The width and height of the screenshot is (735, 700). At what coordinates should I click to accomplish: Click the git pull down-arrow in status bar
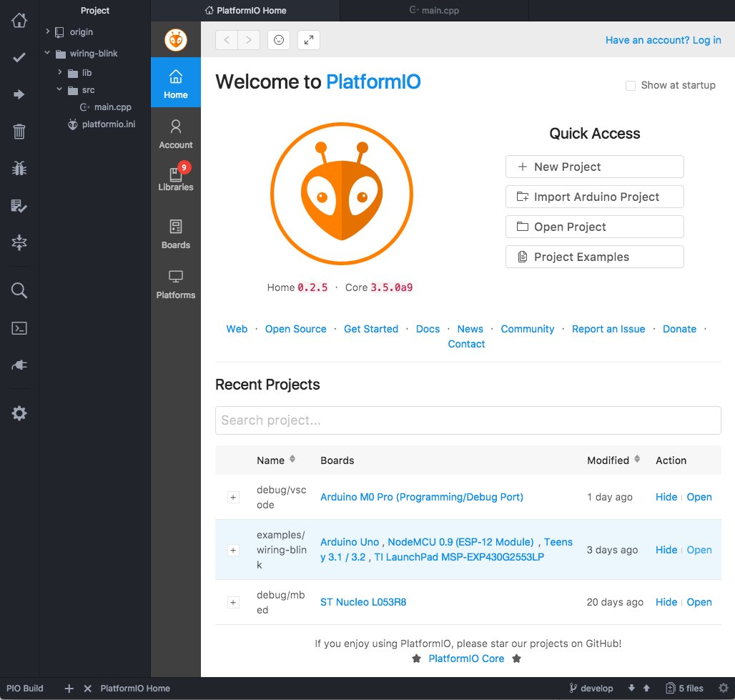631,688
